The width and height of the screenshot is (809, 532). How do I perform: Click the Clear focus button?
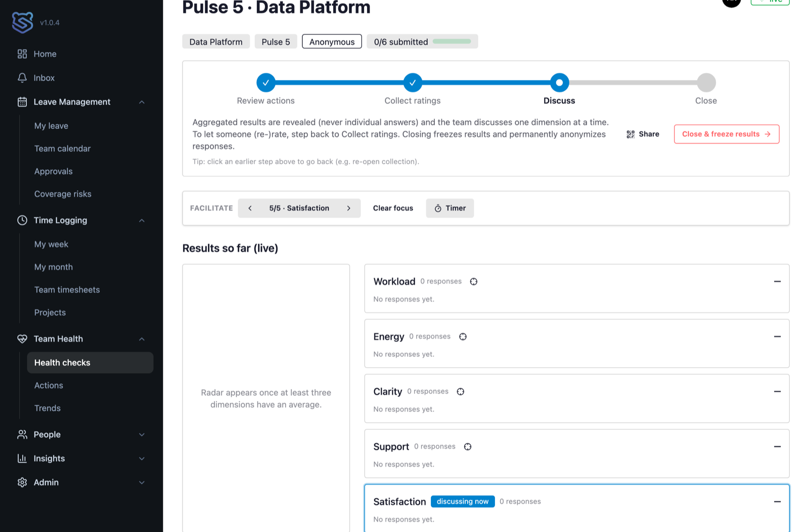(393, 208)
